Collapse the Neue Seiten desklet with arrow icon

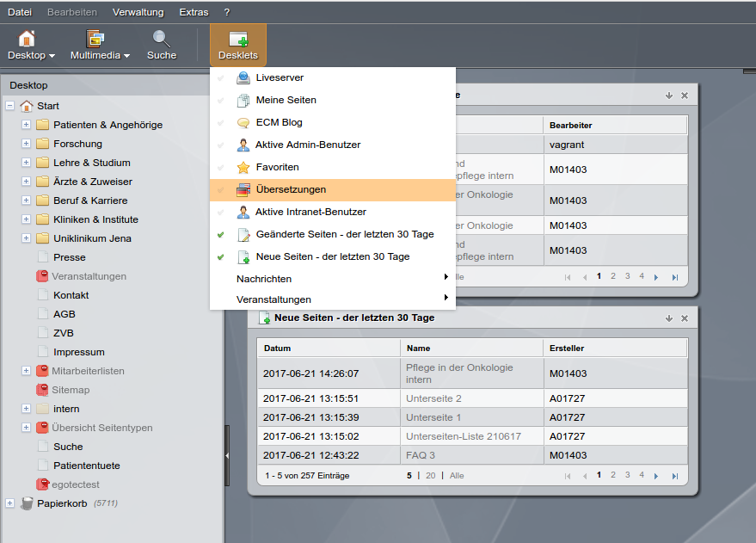[x=669, y=318]
